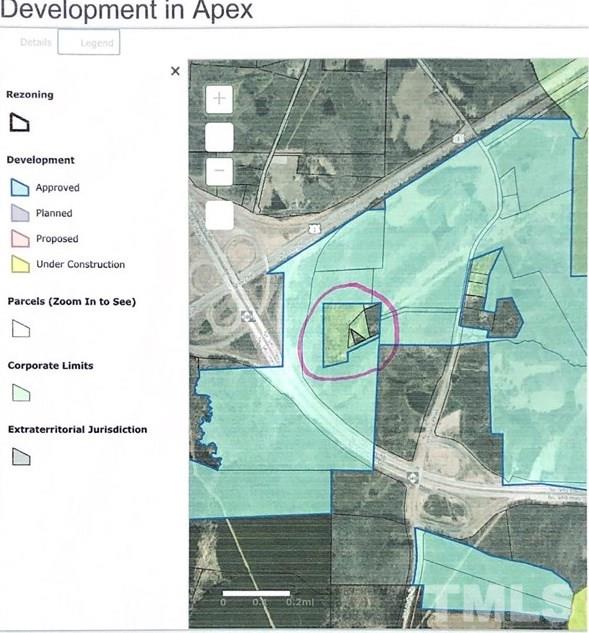The image size is (589, 633).
Task: Click the Under Construction legend label
Action: click(x=80, y=264)
